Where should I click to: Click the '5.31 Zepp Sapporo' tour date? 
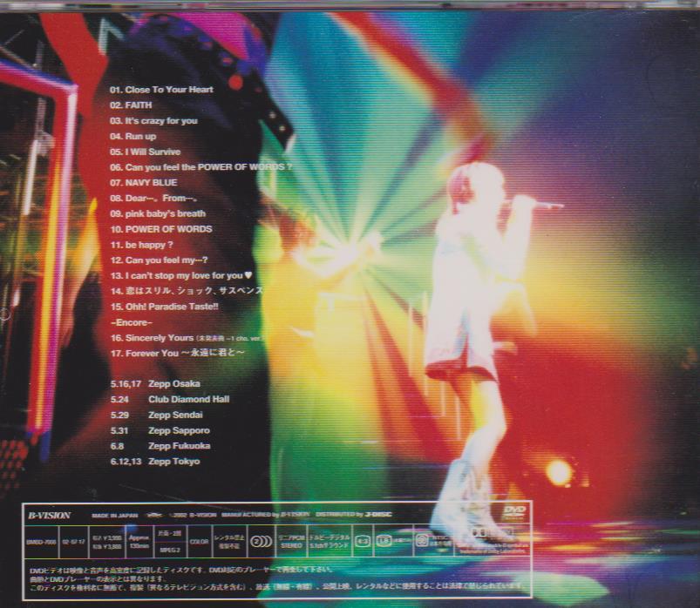[x=160, y=431]
